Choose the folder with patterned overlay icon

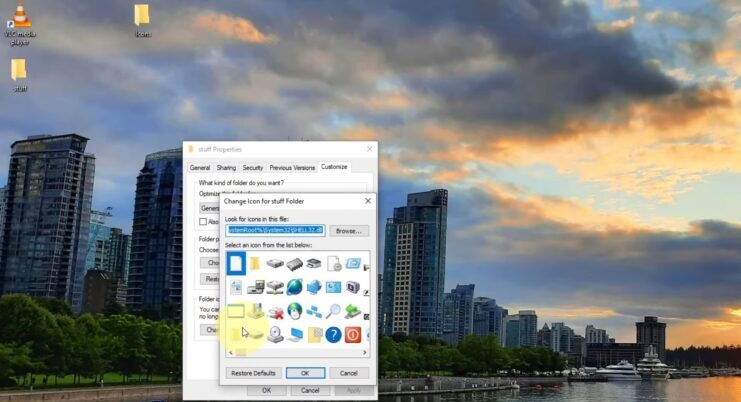pos(314,335)
